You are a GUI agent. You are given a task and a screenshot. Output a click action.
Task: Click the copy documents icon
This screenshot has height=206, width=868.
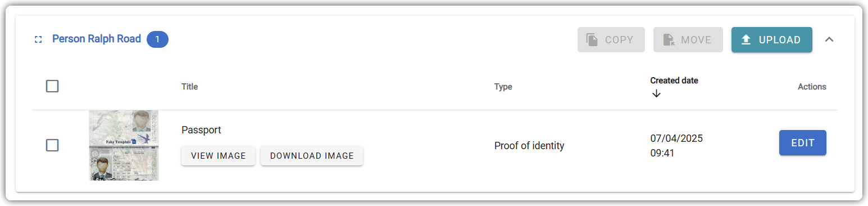click(592, 40)
